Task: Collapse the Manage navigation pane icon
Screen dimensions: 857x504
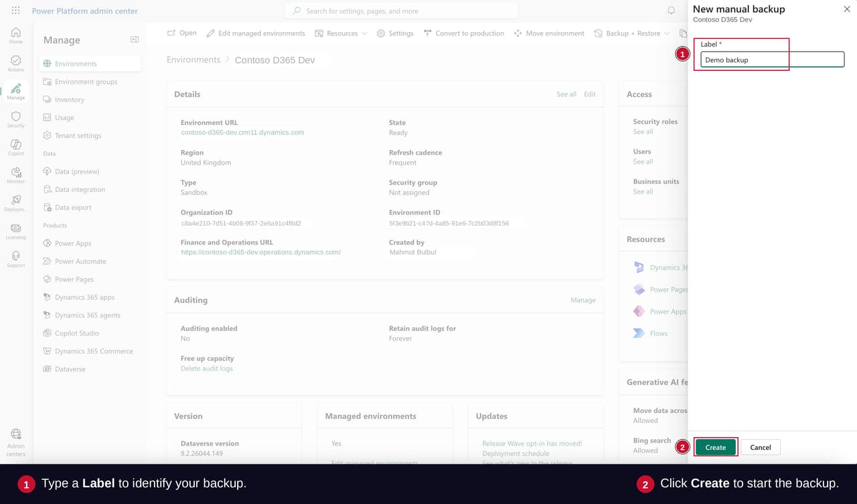Action: (135, 39)
